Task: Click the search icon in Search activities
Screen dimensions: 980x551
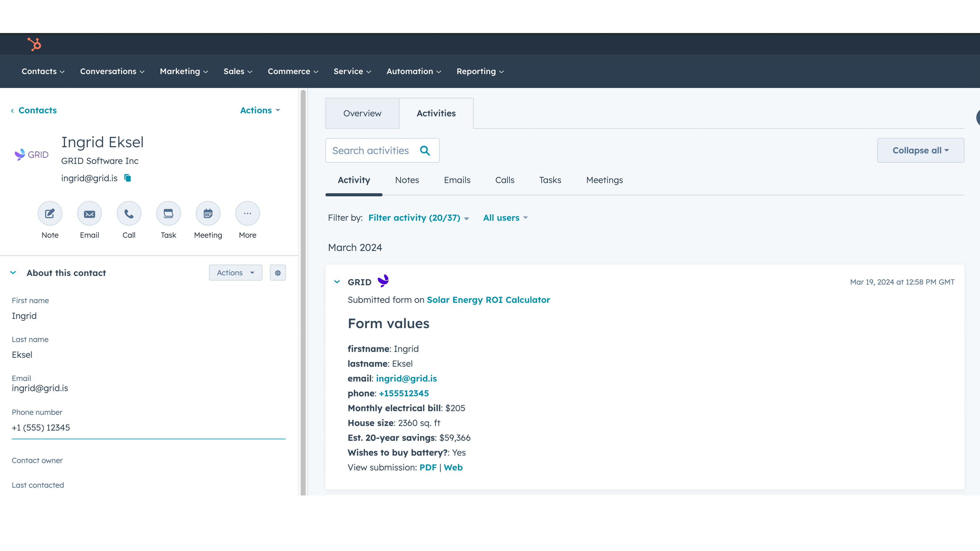Action: pos(425,150)
